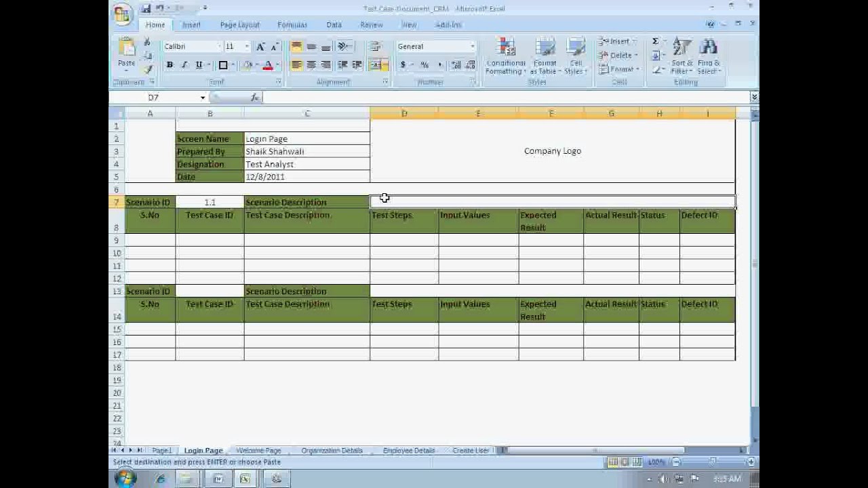Image resolution: width=868 pixels, height=488 pixels.
Task: Click Cell Styles button
Action: tap(575, 57)
